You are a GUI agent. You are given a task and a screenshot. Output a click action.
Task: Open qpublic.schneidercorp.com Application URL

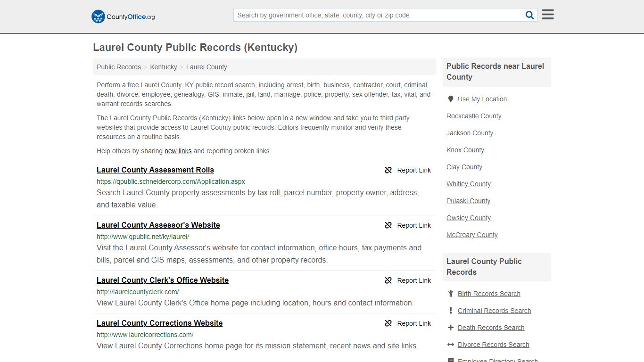point(171,181)
